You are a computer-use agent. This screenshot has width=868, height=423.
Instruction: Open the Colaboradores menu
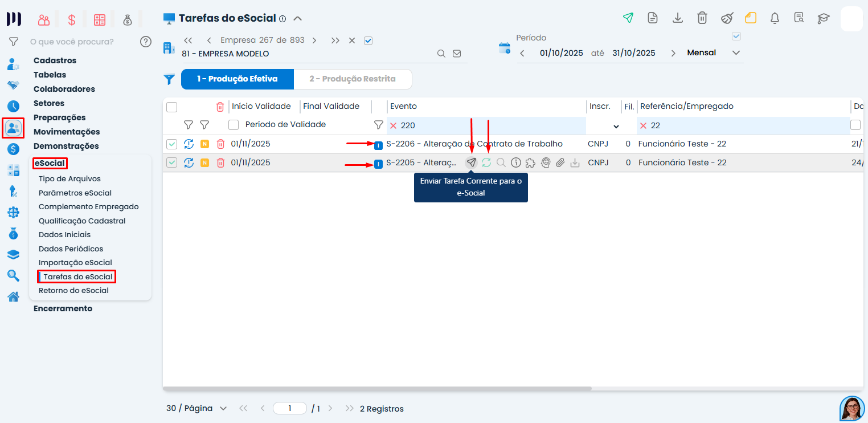(64, 89)
